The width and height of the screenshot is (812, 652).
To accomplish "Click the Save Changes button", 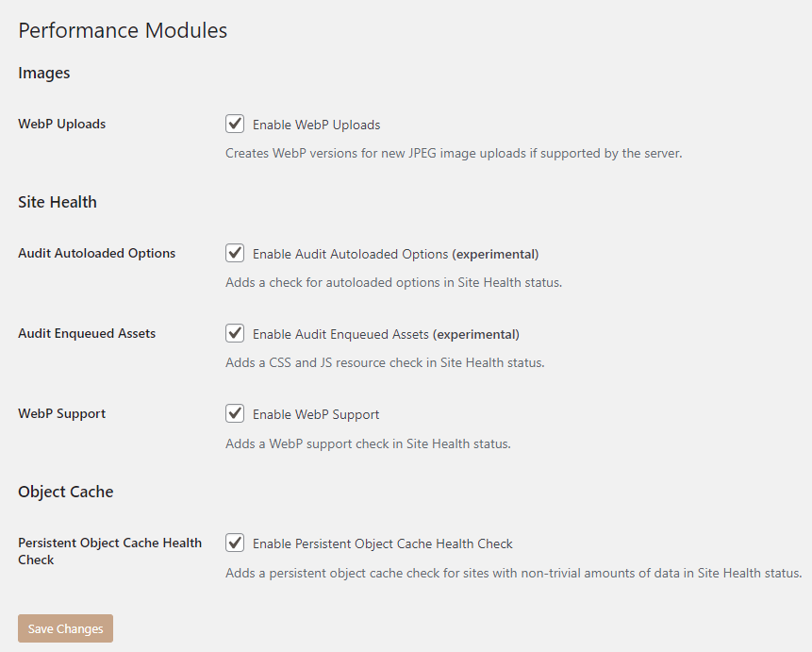I will pyautogui.click(x=65, y=628).
